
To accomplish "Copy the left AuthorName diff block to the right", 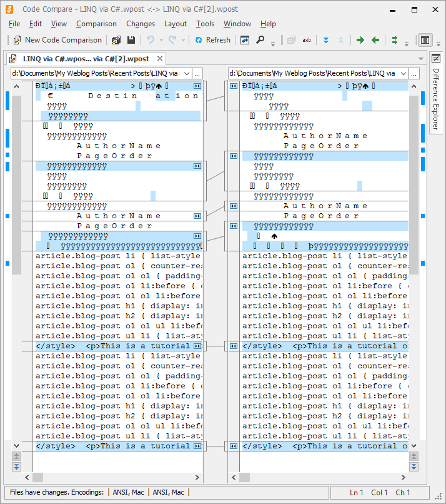I will pos(197,216).
